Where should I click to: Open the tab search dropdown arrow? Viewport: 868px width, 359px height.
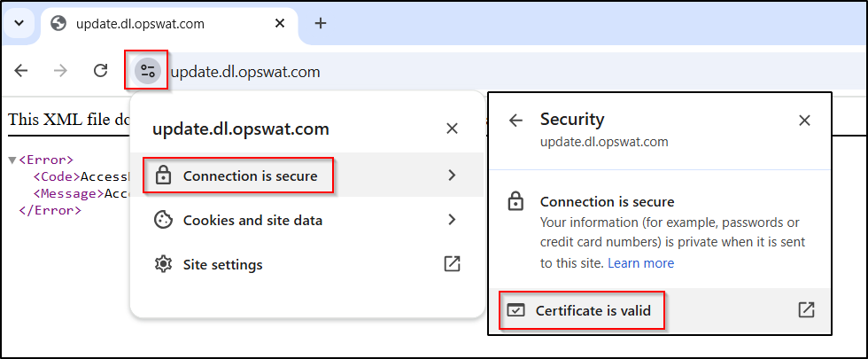[x=19, y=23]
